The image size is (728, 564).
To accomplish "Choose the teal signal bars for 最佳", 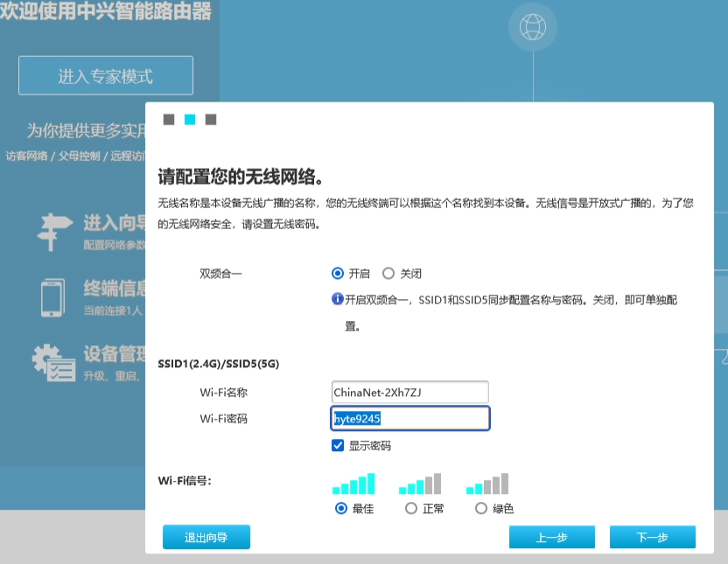I will 354,482.
